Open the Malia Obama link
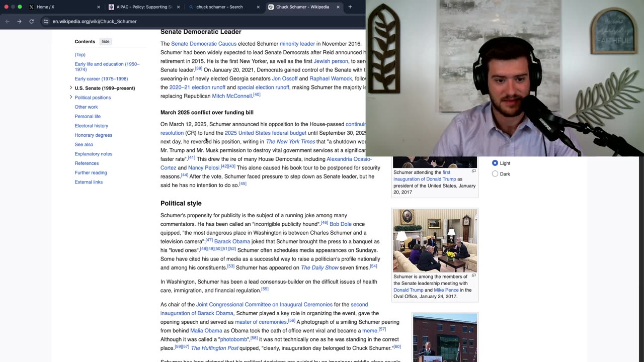The height and width of the screenshot is (362, 644). point(206,331)
